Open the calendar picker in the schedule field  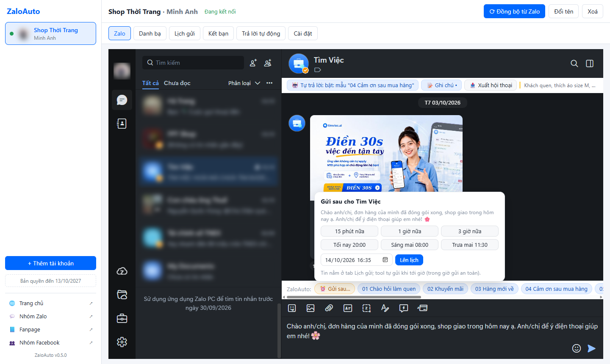point(385,260)
